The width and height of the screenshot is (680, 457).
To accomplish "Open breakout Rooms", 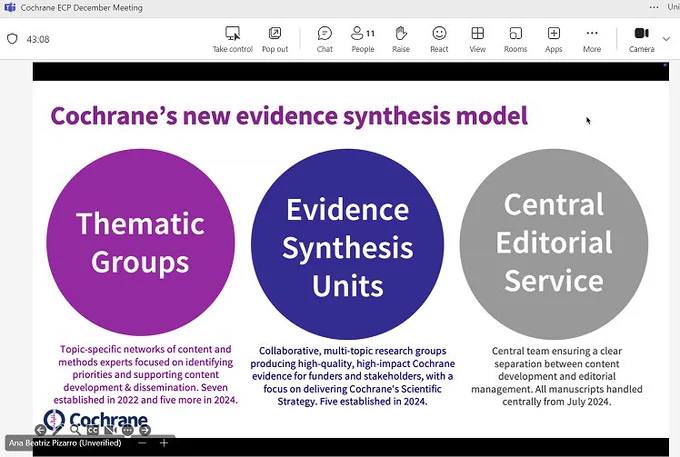I will [x=515, y=39].
